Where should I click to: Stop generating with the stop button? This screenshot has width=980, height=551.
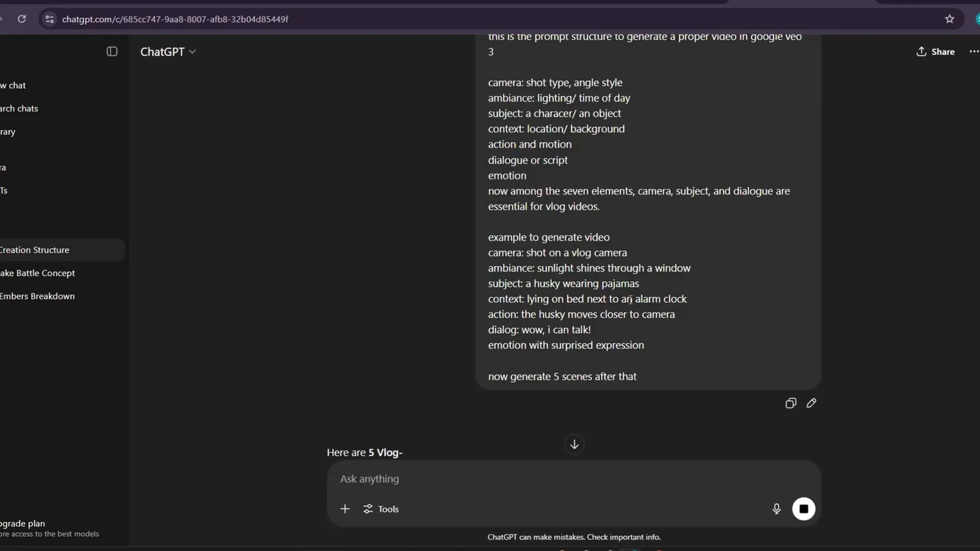(x=804, y=509)
